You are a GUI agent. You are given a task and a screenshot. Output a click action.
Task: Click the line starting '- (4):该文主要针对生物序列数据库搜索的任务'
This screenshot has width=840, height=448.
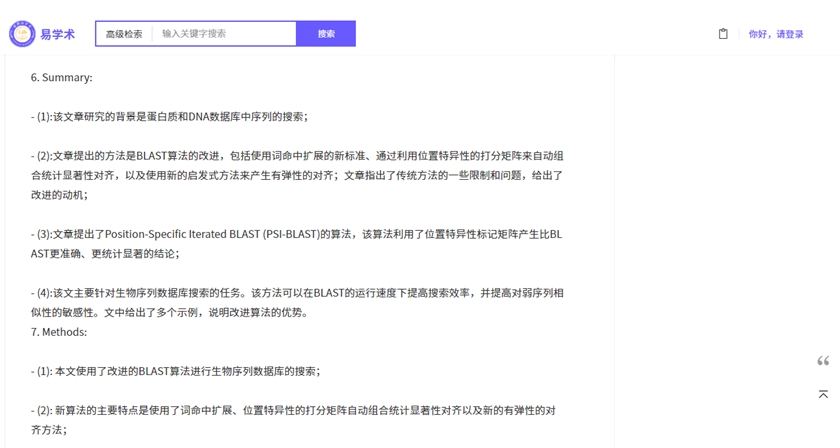click(x=297, y=293)
